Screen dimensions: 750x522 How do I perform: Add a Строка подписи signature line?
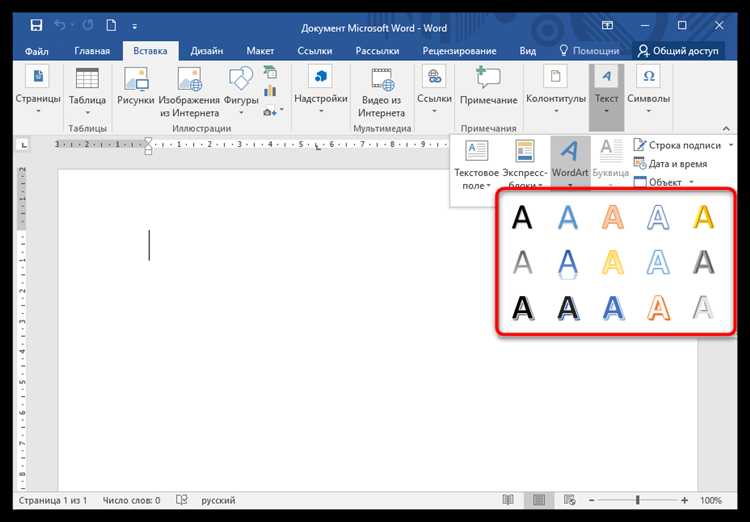[677, 145]
